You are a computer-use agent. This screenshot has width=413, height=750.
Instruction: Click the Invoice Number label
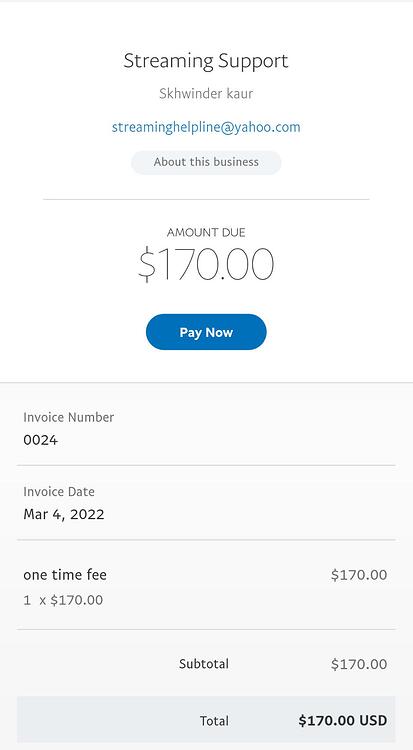(x=68, y=417)
